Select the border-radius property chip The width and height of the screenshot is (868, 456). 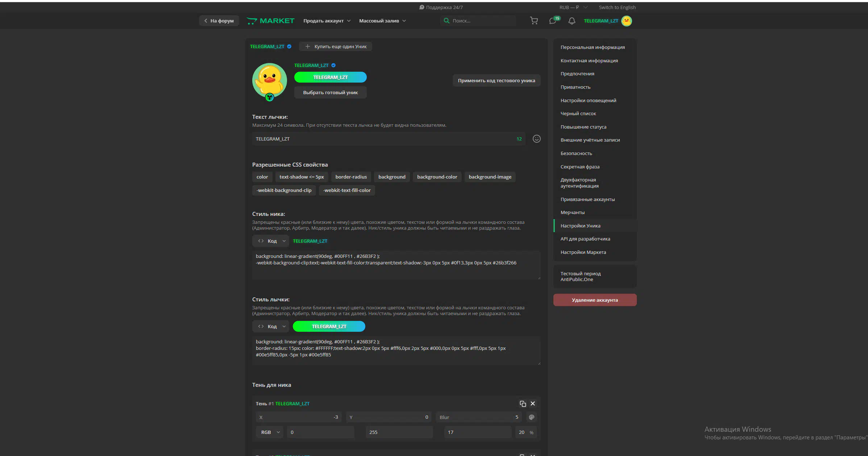coord(351,177)
